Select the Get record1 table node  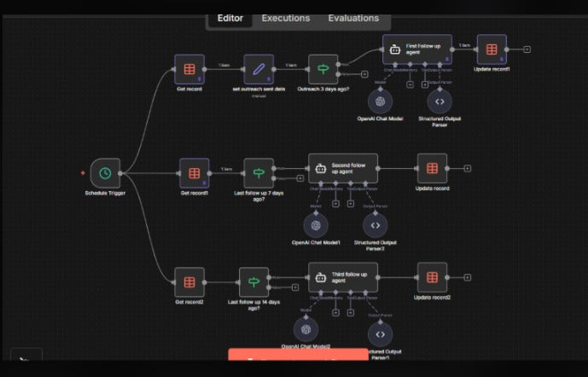[x=195, y=173]
